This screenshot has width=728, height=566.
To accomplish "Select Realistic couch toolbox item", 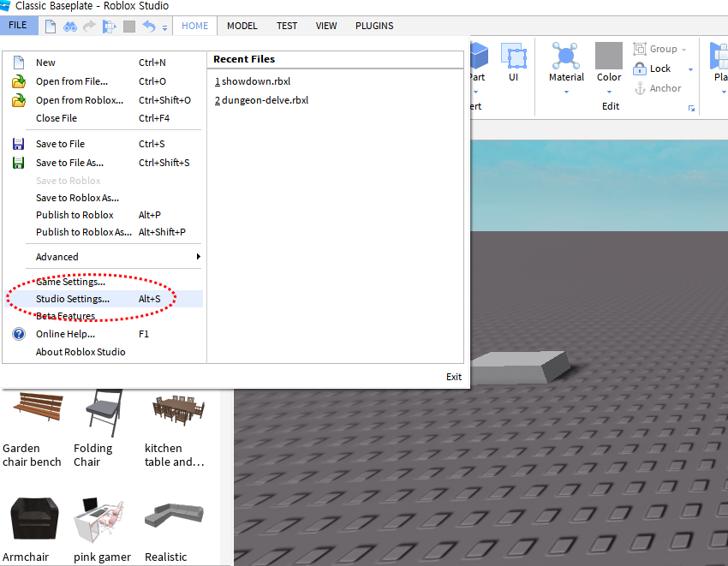I will [x=174, y=532].
